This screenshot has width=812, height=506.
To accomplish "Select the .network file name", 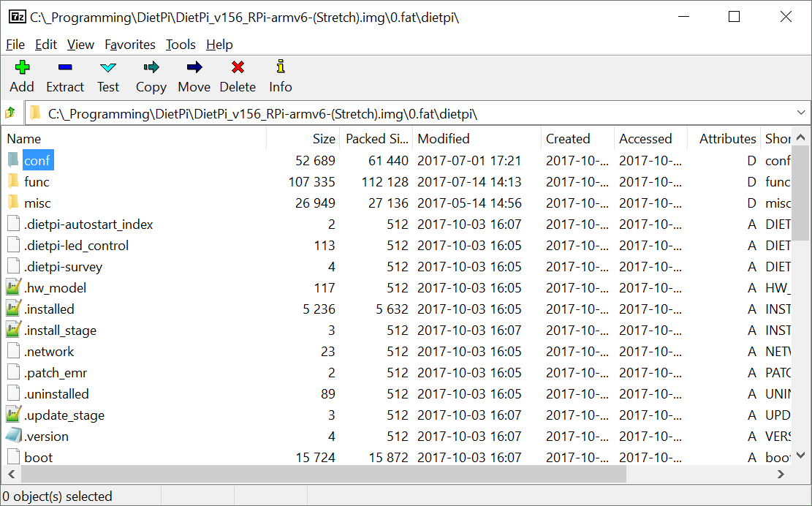I will pyautogui.click(x=49, y=352).
